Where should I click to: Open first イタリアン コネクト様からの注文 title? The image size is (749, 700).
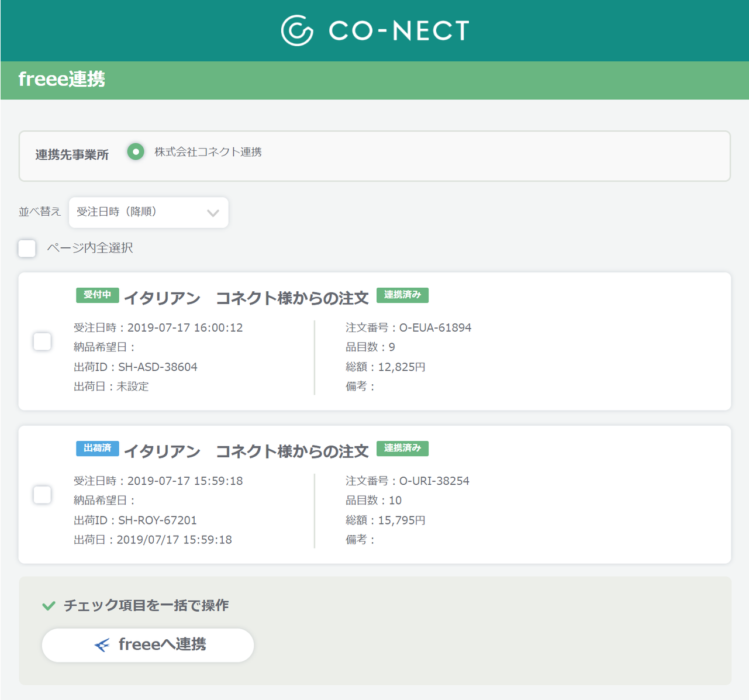coord(246,298)
